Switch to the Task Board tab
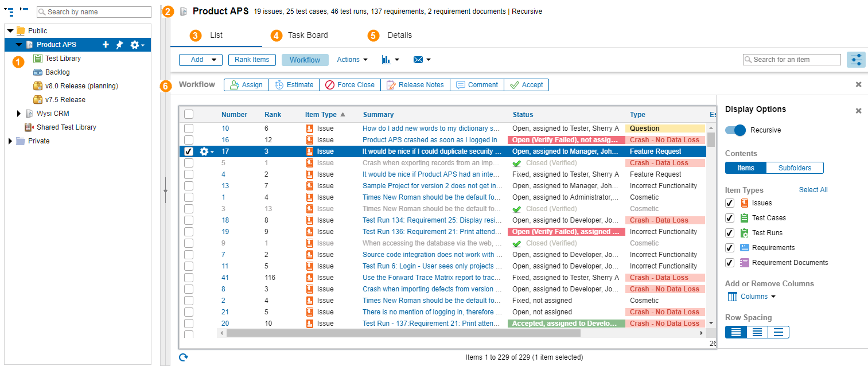The width and height of the screenshot is (868, 370). (x=308, y=36)
